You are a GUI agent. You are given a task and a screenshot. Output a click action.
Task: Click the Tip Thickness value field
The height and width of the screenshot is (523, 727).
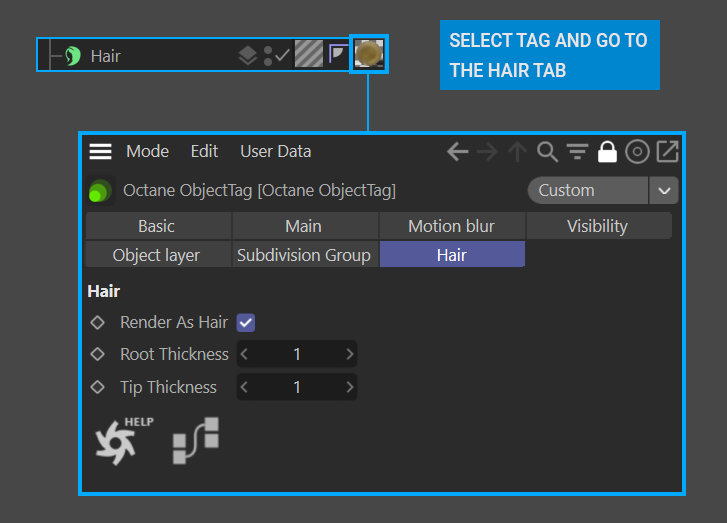click(296, 387)
